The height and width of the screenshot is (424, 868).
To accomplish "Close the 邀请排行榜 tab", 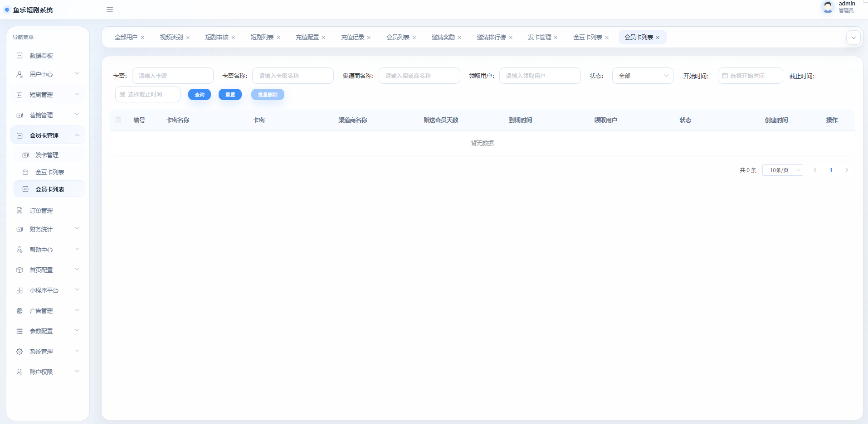I will point(511,38).
